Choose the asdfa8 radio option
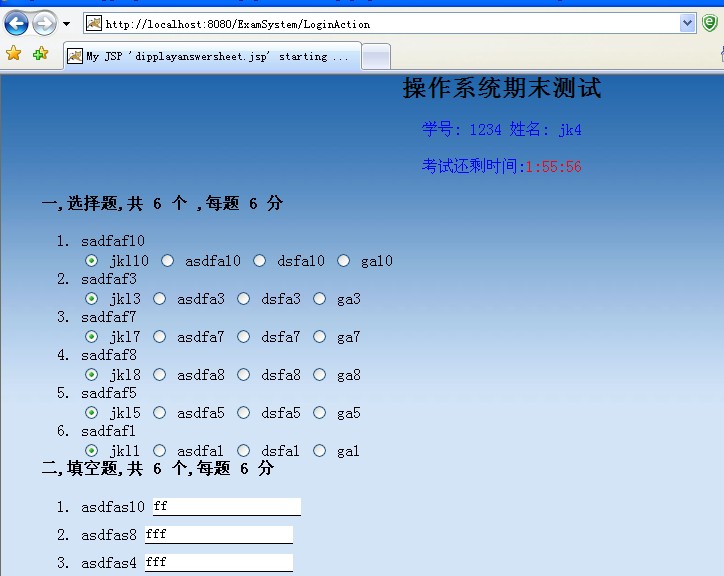Image resolution: width=724 pixels, height=576 pixels. (x=159, y=375)
